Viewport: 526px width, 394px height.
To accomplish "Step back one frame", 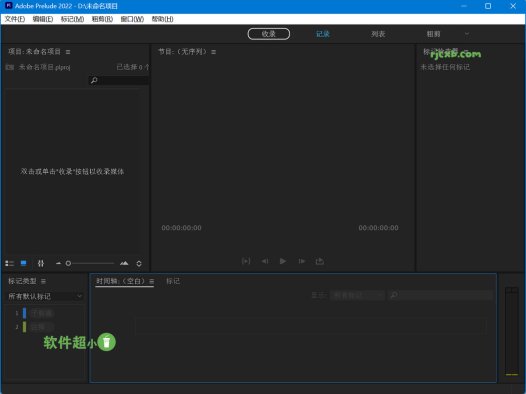I will [265, 261].
